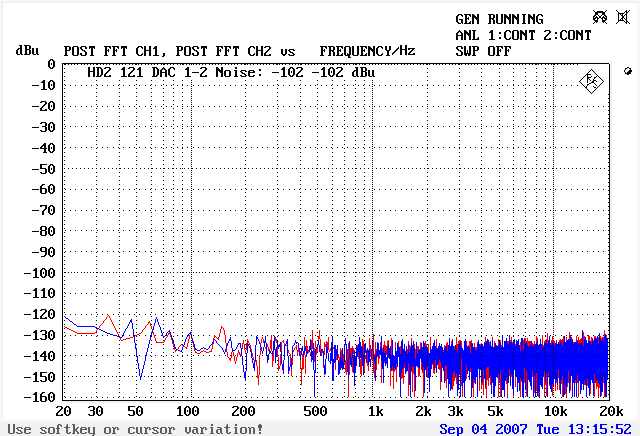The width and height of the screenshot is (640, 436).
Task: Click the 3k x-axis label
Action: point(456,411)
